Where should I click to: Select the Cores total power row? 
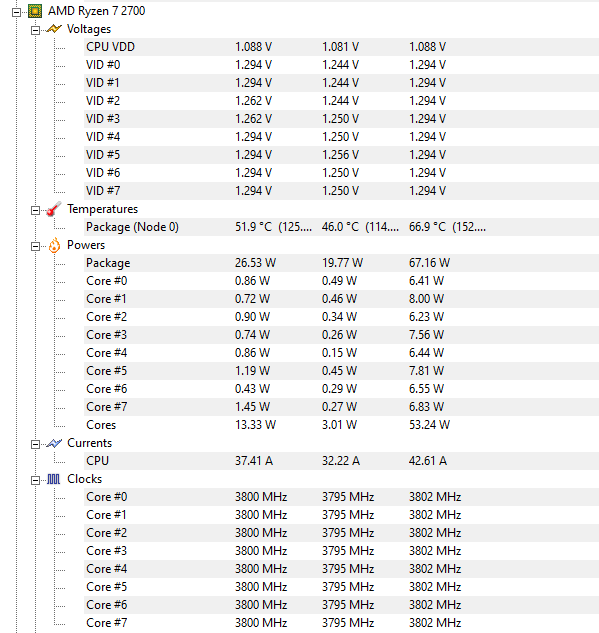pos(341,425)
